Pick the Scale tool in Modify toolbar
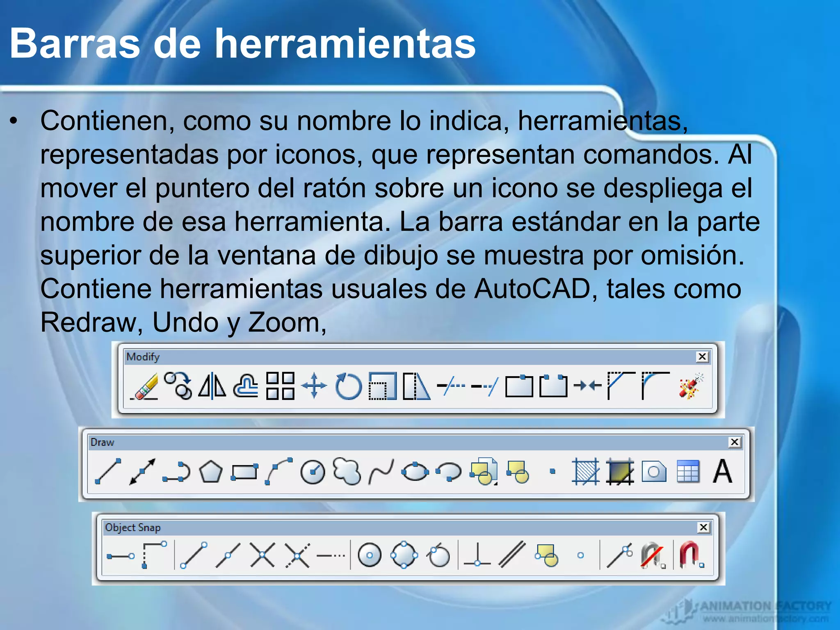Viewport: 840px width, 630px height. 382,386
